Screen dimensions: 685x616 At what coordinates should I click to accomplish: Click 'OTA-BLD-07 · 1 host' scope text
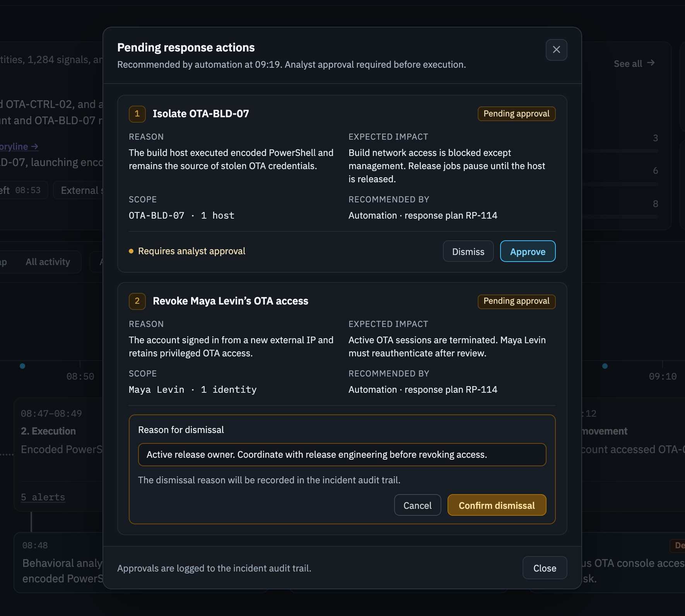181,216
